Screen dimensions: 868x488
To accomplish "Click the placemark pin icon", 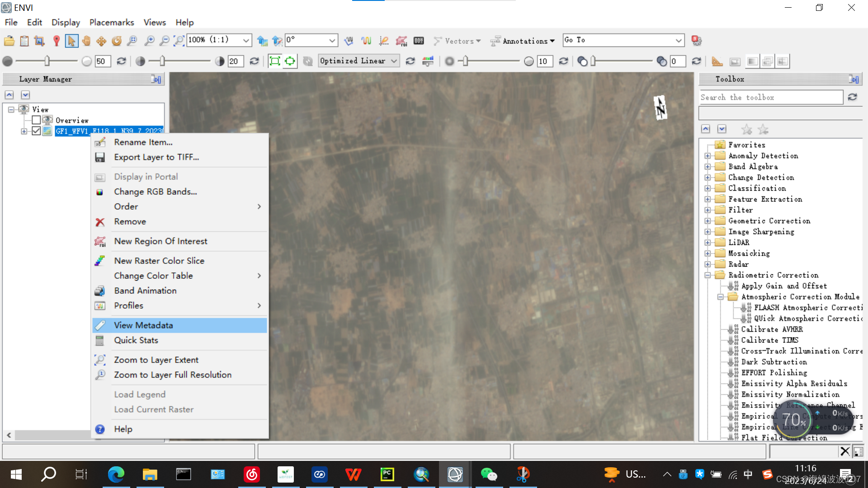I will click(56, 41).
